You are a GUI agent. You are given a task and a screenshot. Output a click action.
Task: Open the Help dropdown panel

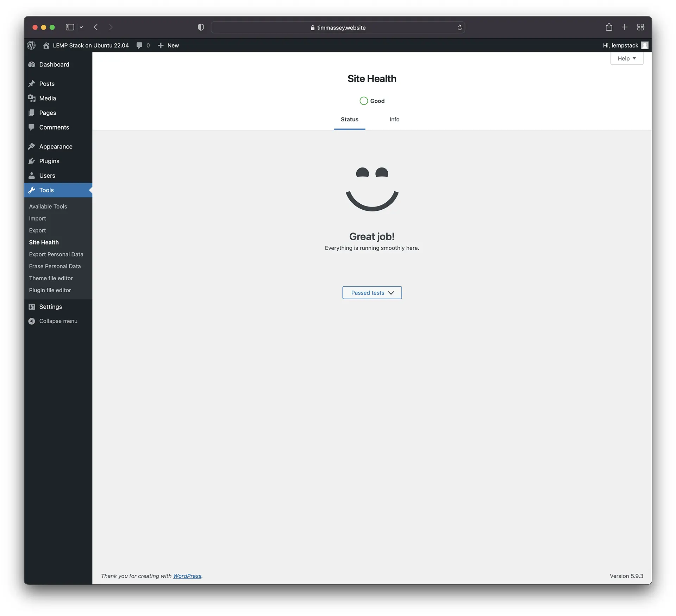627,58
